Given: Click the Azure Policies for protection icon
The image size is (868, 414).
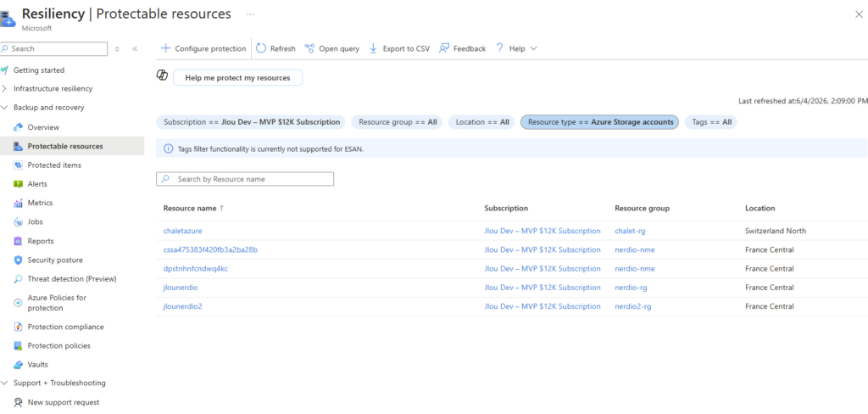Looking at the screenshot, I should tap(18, 303).
